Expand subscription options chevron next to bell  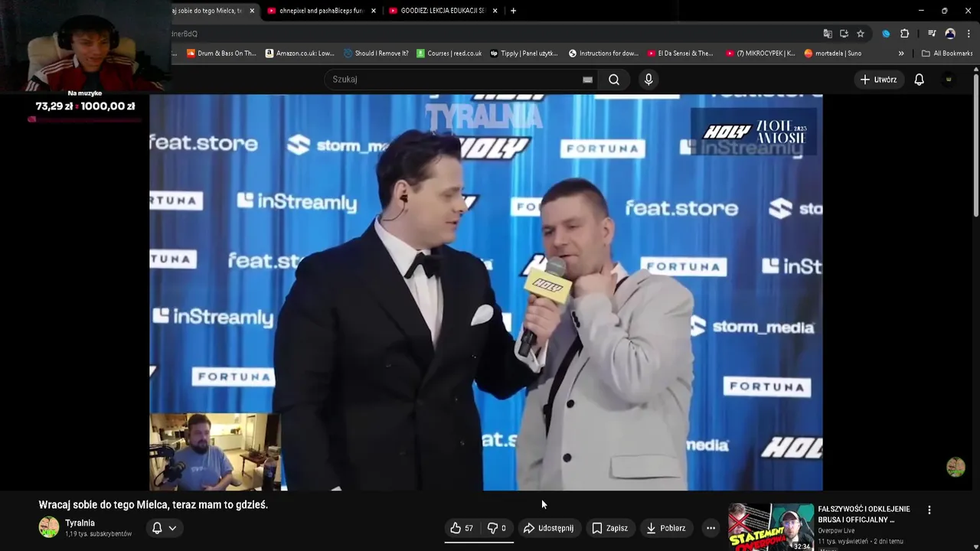(172, 528)
